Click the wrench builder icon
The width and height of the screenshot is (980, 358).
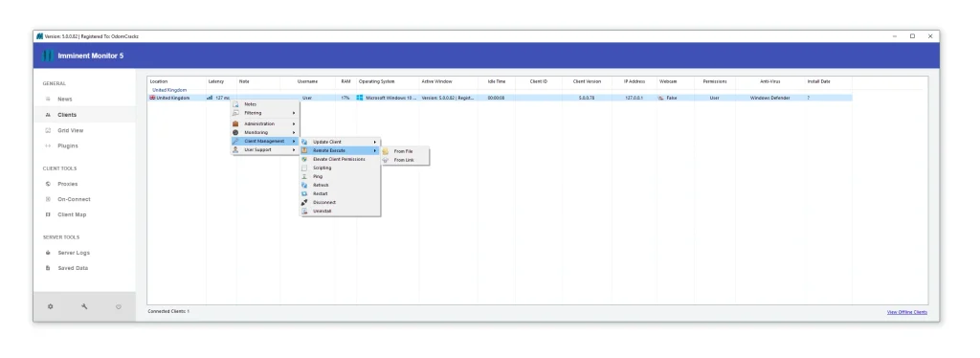point(84,306)
